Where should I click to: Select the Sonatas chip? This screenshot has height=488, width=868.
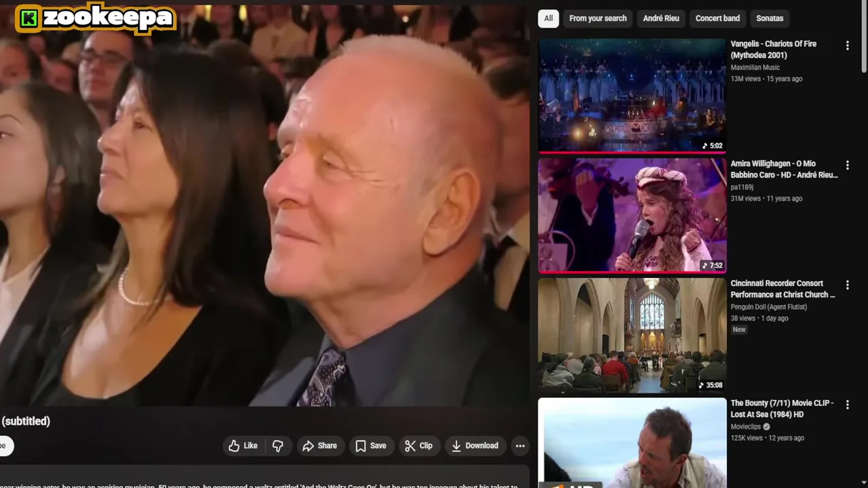769,18
